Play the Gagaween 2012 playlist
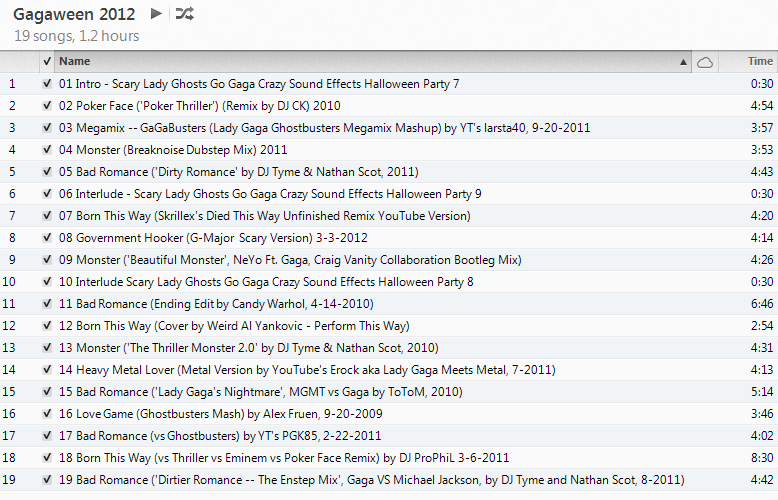778x500 pixels. 156,13
